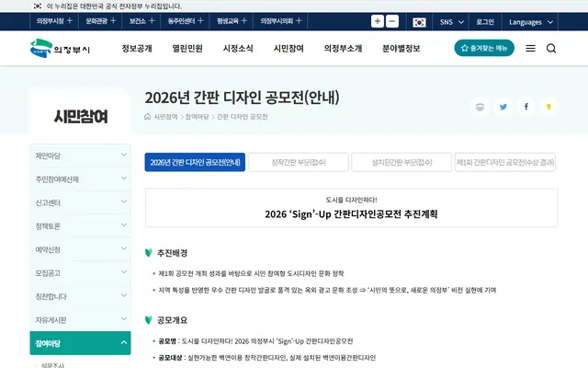Click plus icon next to 의정부시청
Image resolution: width=588 pixels, height=368 pixels.
click(70, 20)
